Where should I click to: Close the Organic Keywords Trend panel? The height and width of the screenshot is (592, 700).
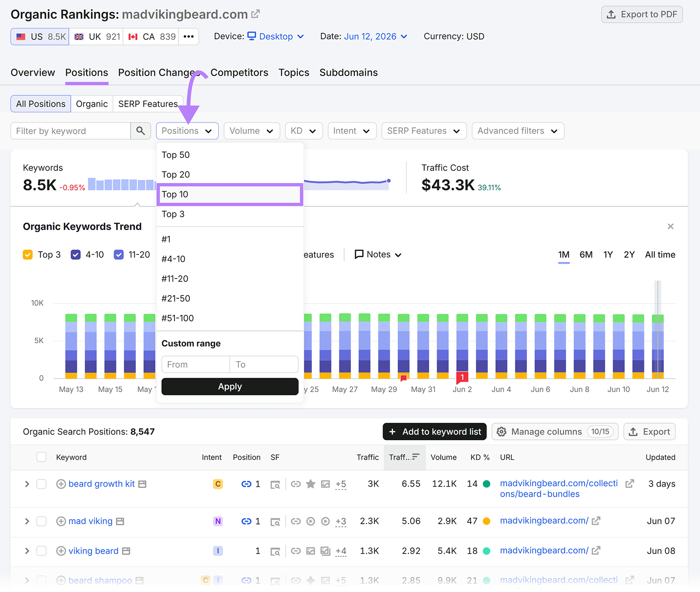click(670, 226)
